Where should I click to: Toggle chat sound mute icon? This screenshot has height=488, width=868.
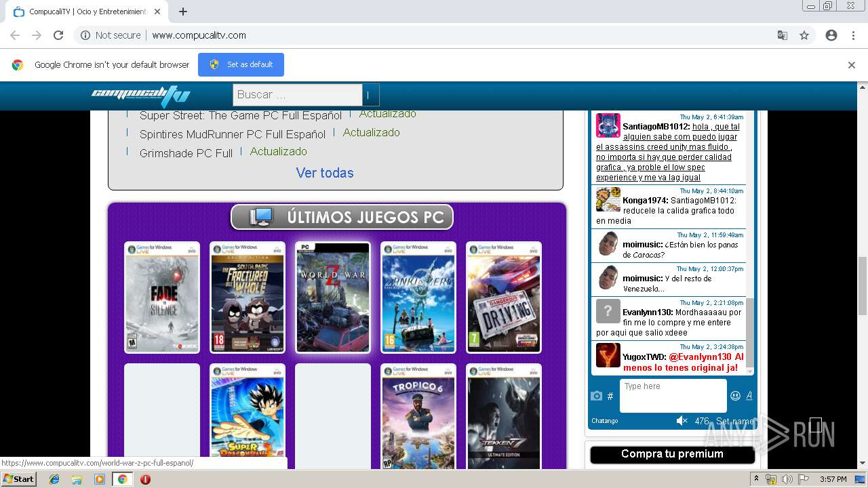click(x=682, y=421)
